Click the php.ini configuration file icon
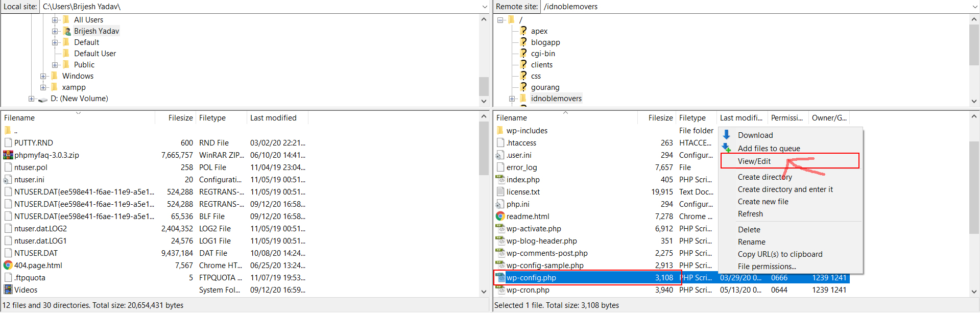The image size is (980, 313). pos(500,204)
